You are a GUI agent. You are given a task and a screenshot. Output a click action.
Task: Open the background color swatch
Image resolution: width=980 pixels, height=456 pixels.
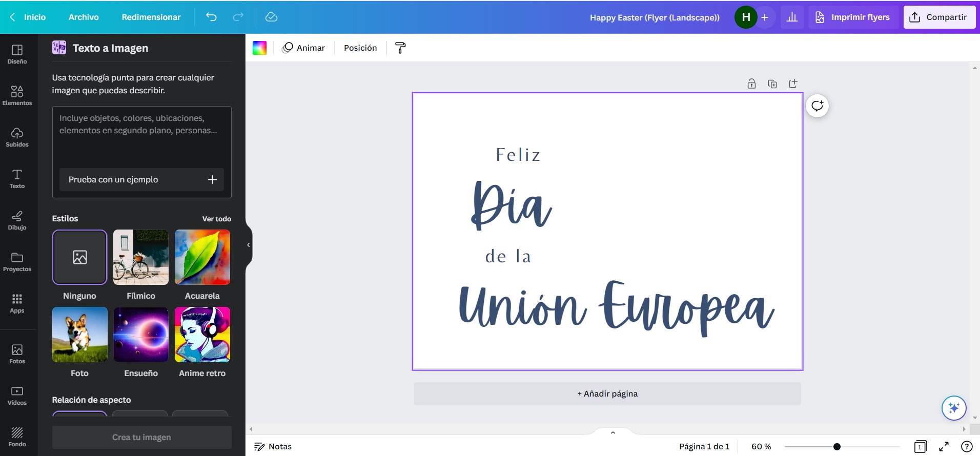tap(259, 48)
